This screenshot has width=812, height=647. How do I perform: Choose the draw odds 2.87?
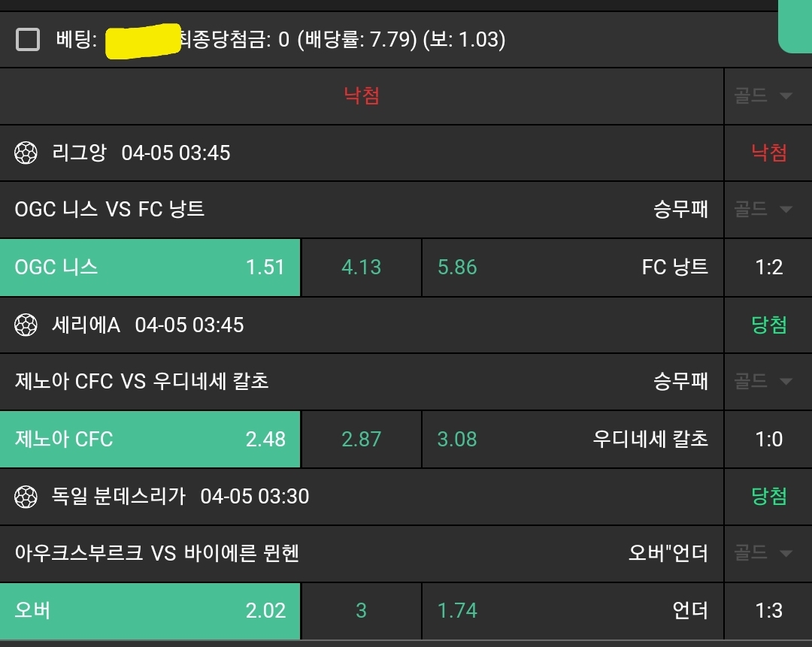pyautogui.click(x=361, y=439)
